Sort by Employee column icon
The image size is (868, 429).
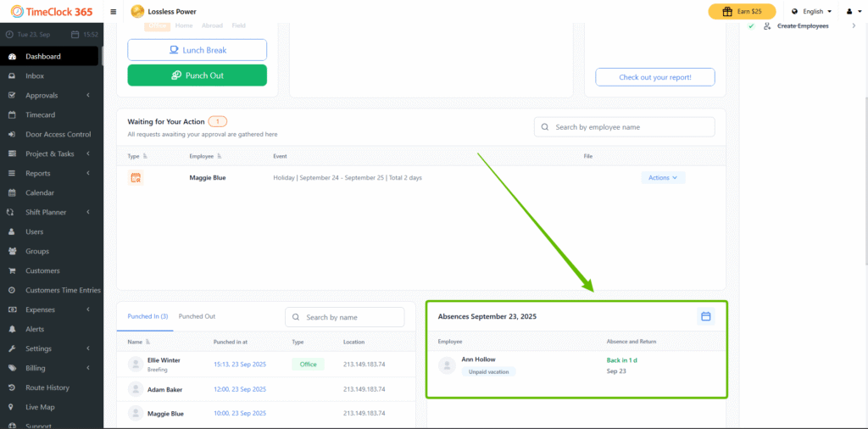click(x=218, y=157)
